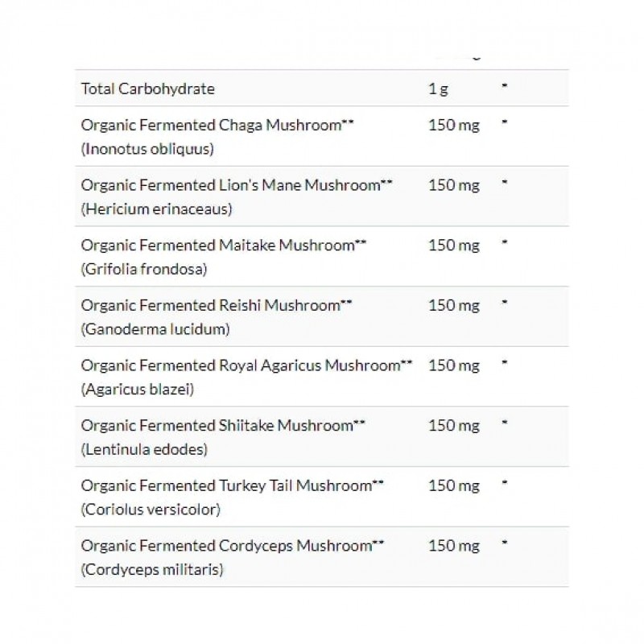The width and height of the screenshot is (644, 644).
Task: Click the Lentinula edodes scientific name
Action: tap(144, 450)
